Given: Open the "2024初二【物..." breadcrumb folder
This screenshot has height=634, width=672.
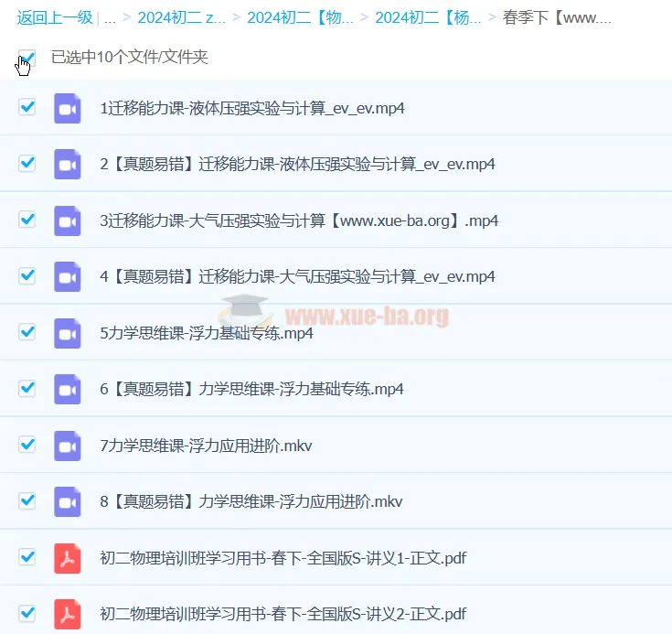Looking at the screenshot, I should click(x=300, y=17).
